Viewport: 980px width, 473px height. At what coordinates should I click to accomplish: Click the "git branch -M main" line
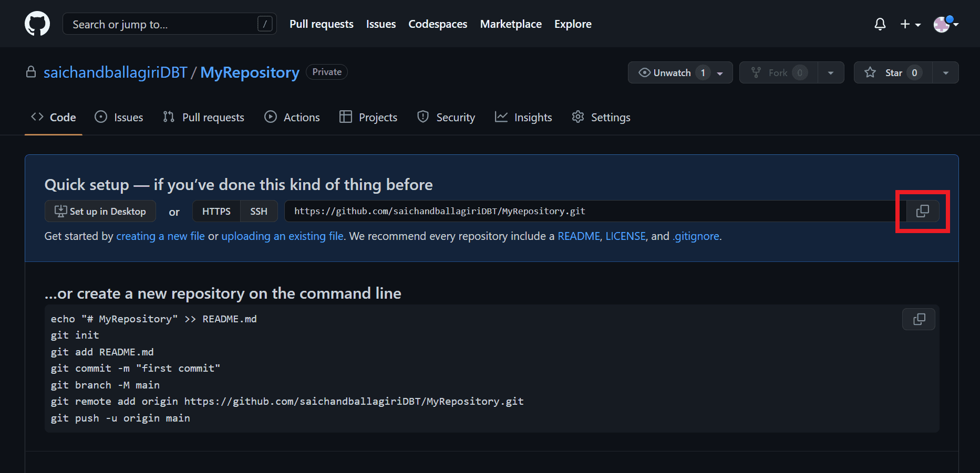(x=105, y=385)
